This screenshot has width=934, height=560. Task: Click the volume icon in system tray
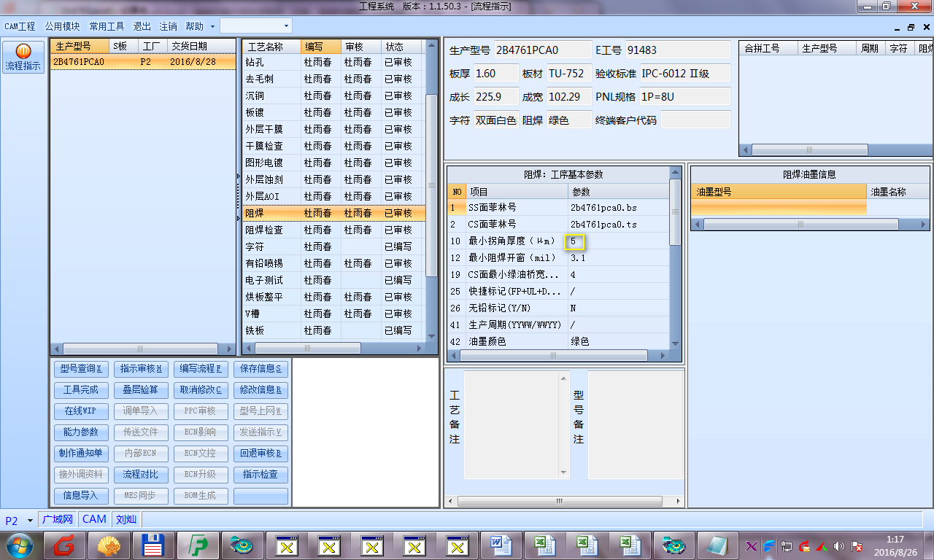point(839,545)
